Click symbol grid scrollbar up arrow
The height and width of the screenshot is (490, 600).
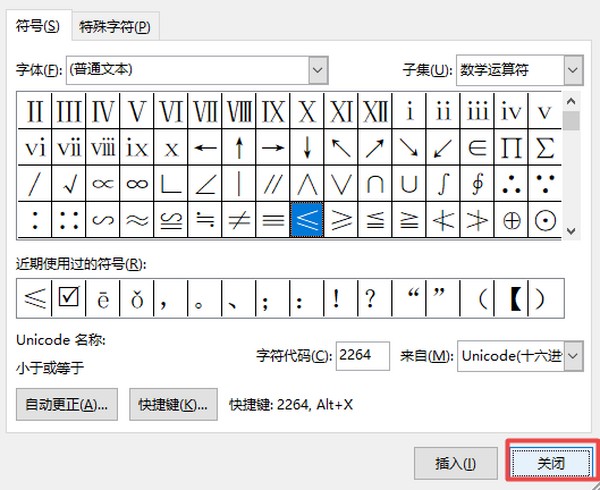pos(571,101)
